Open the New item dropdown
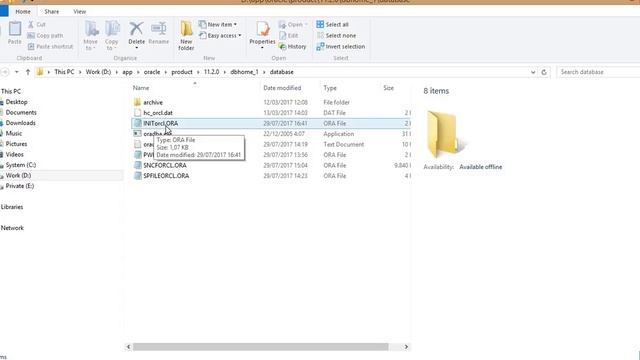Screen dimensions: 640x360 point(218,24)
